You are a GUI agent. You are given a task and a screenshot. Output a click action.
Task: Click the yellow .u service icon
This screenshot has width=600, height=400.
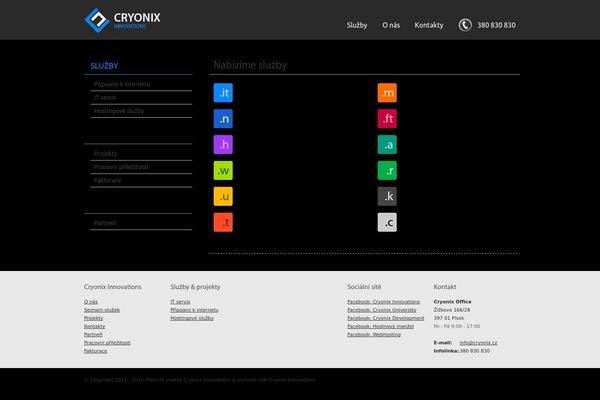(x=223, y=196)
